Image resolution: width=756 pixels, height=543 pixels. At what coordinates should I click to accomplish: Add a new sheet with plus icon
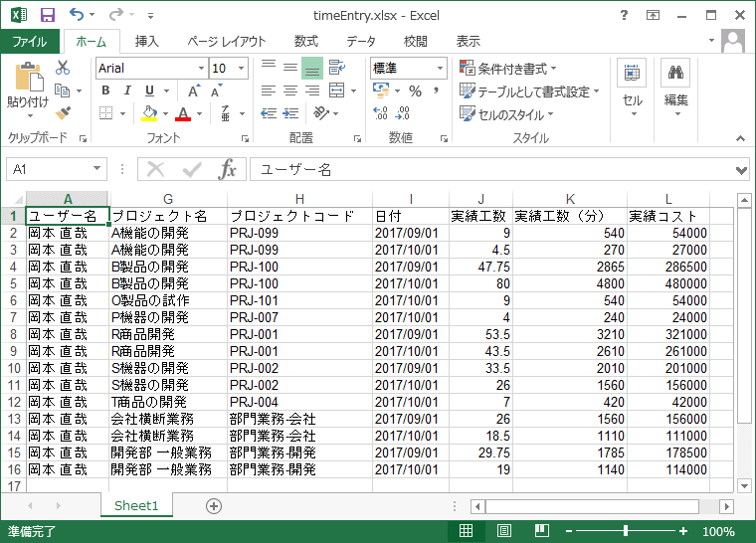point(213,505)
